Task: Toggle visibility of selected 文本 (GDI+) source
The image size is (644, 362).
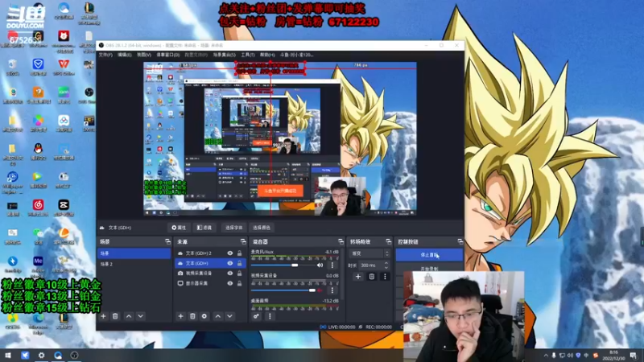Action: coord(230,263)
